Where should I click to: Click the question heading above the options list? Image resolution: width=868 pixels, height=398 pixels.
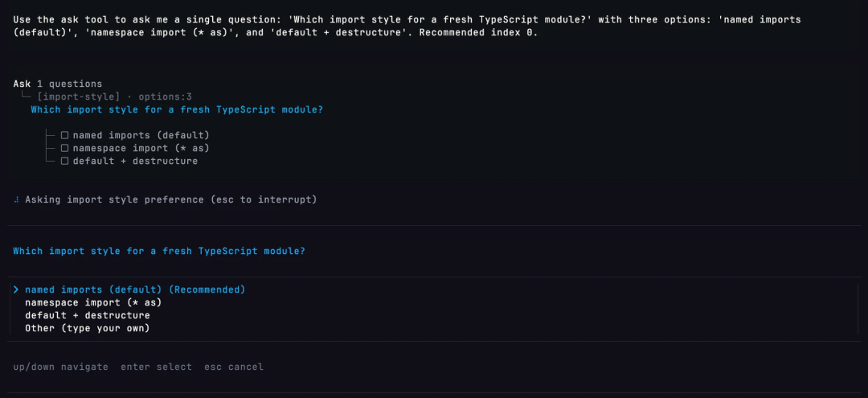click(x=159, y=252)
